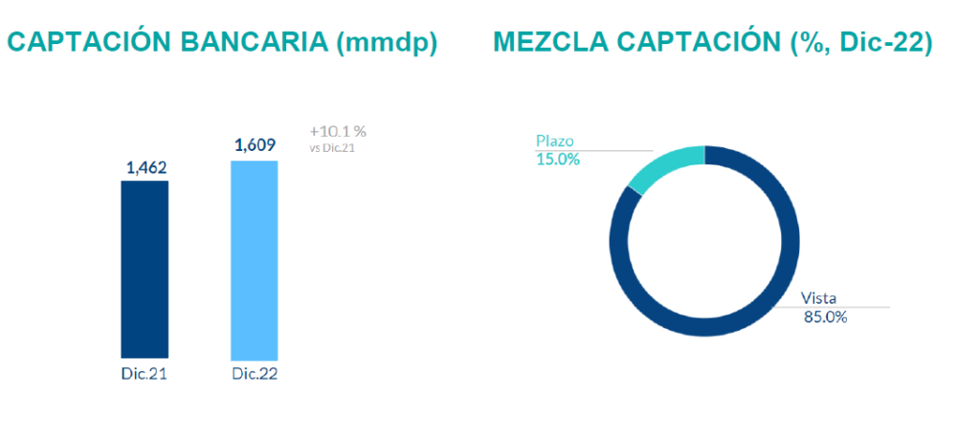
Task: Click the Plazo legend label
Action: point(553,142)
